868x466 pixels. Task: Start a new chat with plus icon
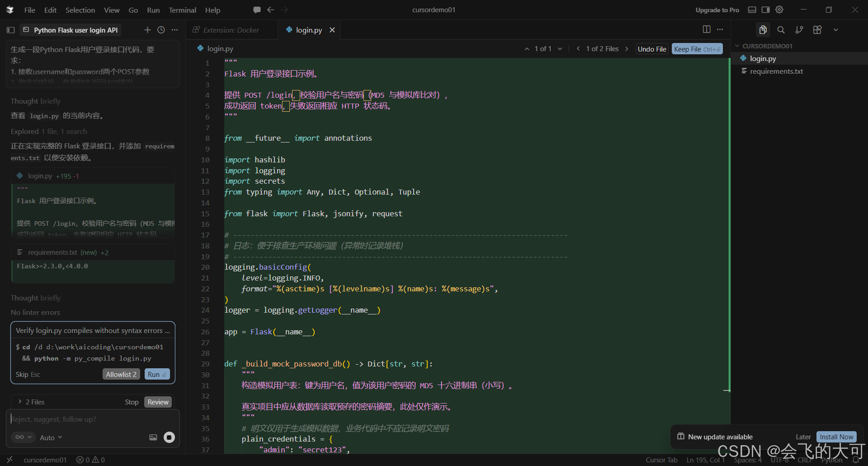pyautogui.click(x=147, y=30)
